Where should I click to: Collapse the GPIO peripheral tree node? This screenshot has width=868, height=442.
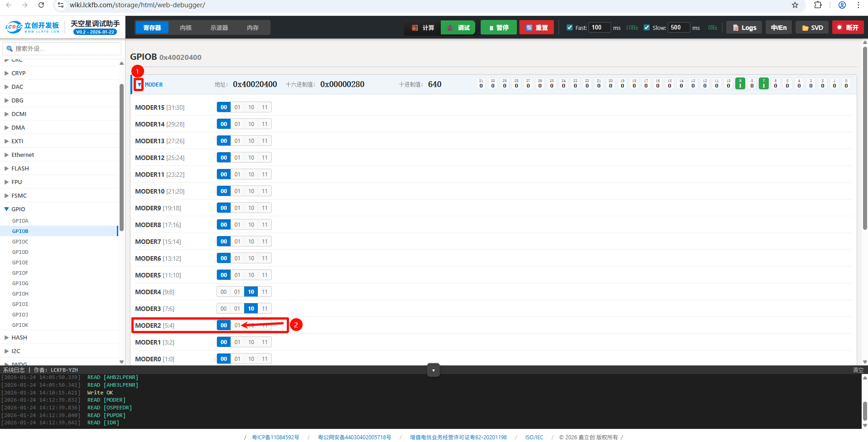point(7,209)
